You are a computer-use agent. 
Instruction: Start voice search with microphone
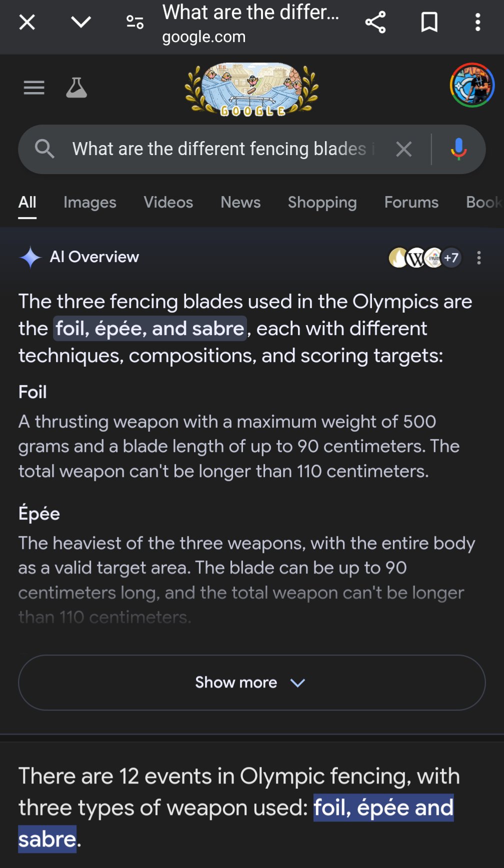458,149
